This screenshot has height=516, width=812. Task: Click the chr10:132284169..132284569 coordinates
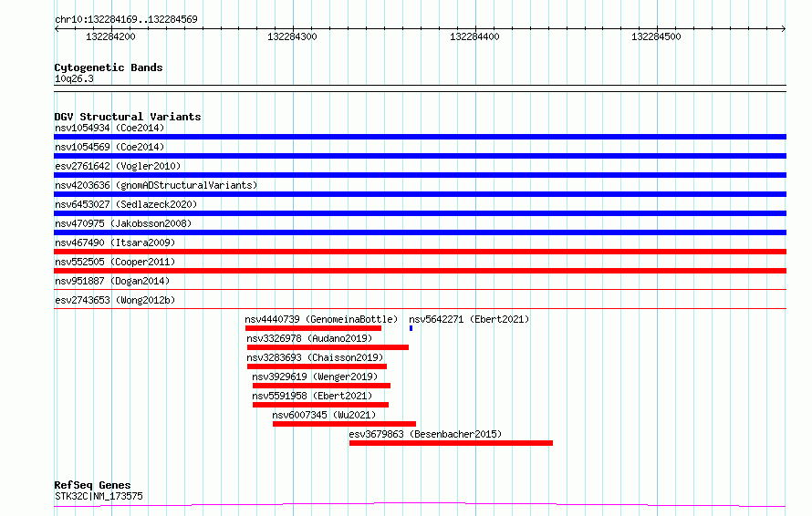pos(126,20)
